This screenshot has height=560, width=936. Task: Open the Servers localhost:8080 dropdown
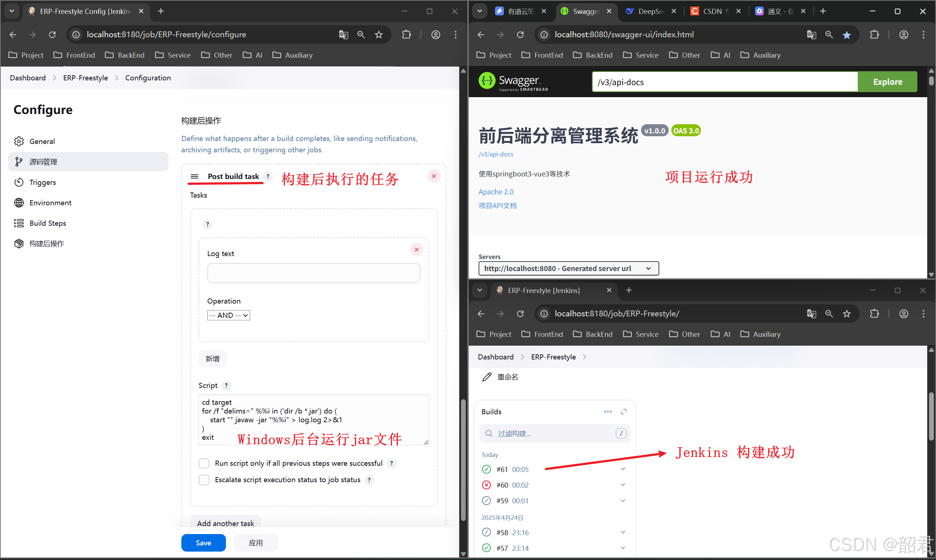coord(568,268)
